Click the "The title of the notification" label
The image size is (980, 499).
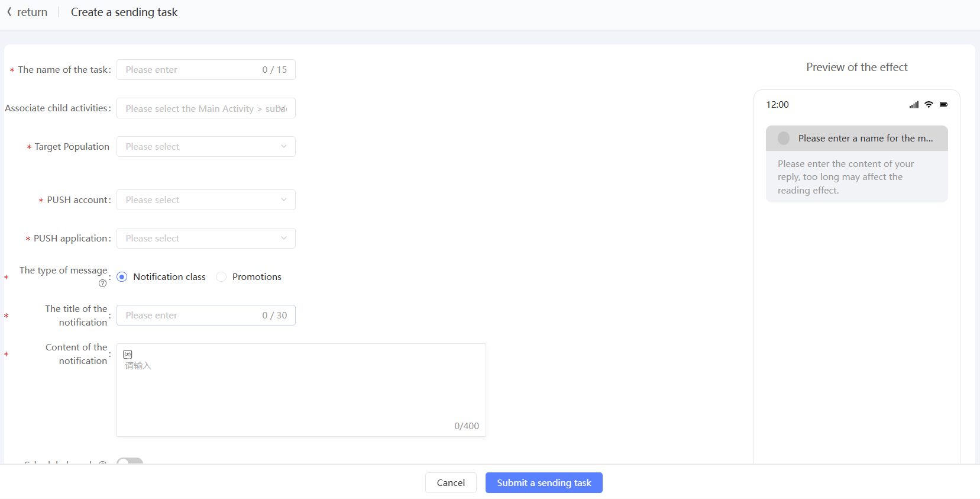point(76,316)
